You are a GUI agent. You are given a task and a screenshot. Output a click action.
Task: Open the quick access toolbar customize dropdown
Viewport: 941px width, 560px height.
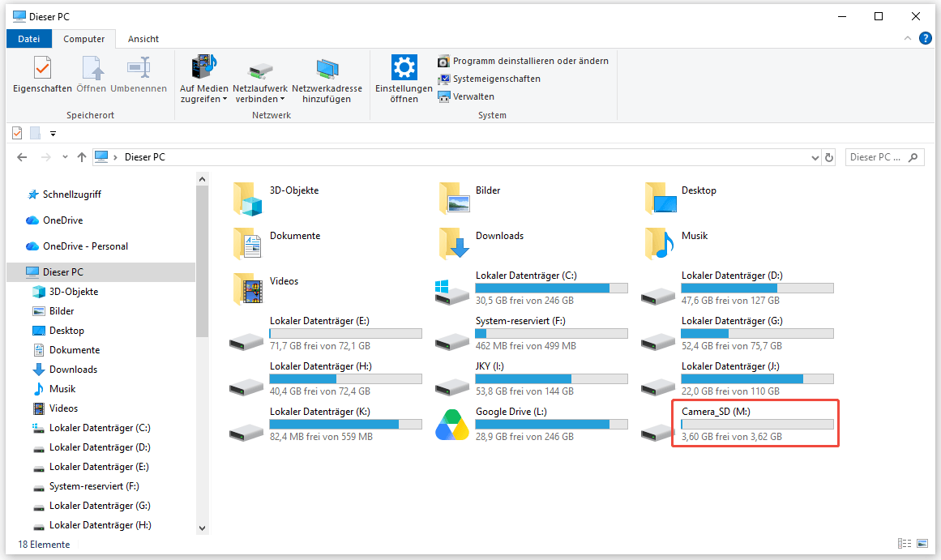pos(53,133)
